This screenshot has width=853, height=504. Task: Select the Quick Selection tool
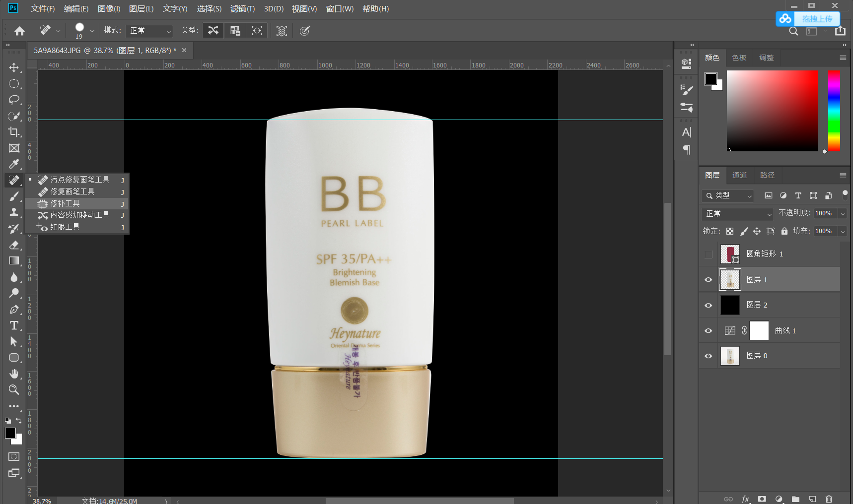point(14,116)
